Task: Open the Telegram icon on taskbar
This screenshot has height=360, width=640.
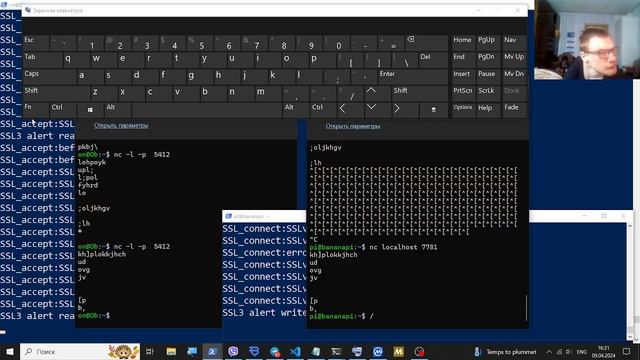Action: pos(275,351)
